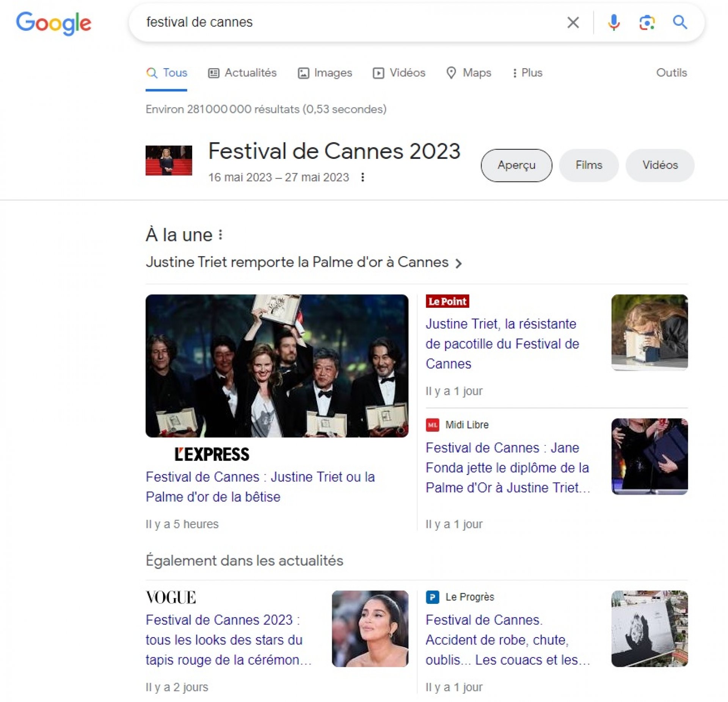Open the Maps tab
This screenshot has width=728, height=702.
469,73
